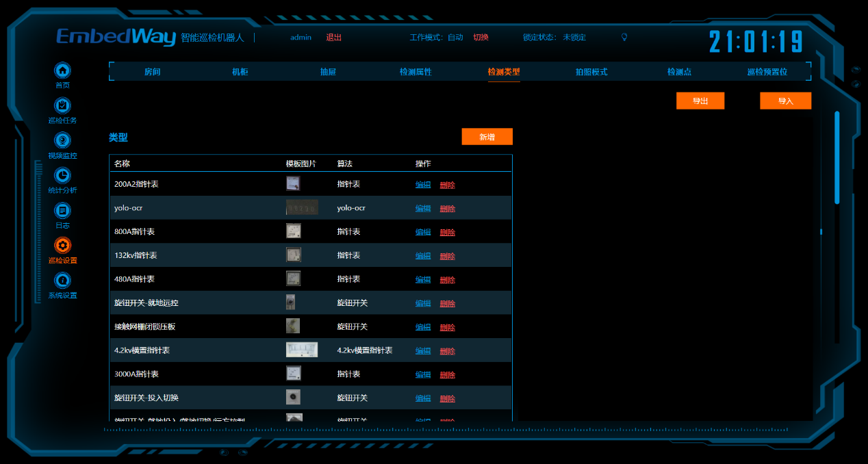Click the 4.2kv横置指针表 template thumbnail
The width and height of the screenshot is (868, 464).
(x=301, y=350)
